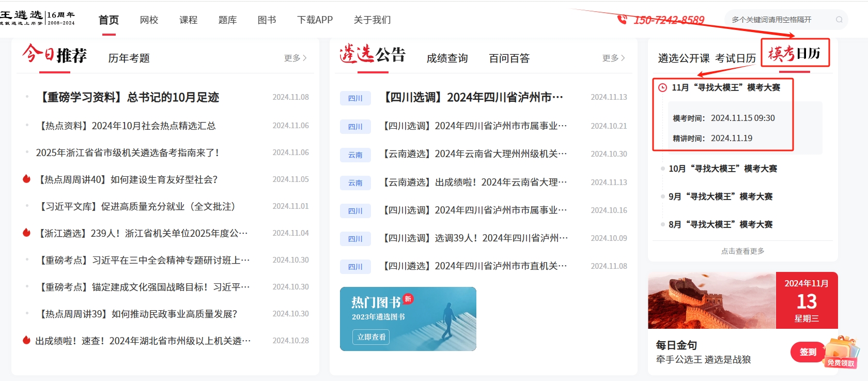Viewport: 868px width, 381px height.
Task: Open 总书记的10月足迹 article link
Action: point(129,97)
